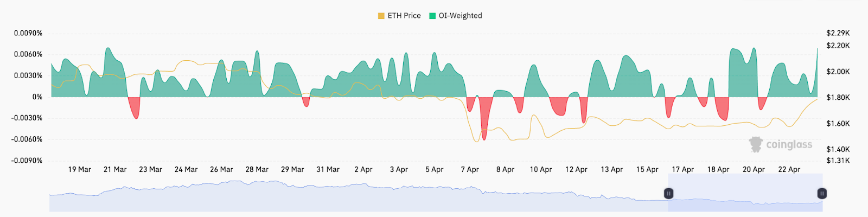Click the $2.29K price axis label
The image size is (868, 217).
click(x=838, y=33)
